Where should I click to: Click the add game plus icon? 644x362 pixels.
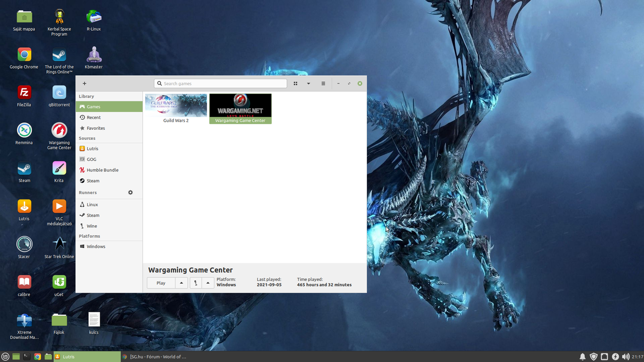pos(85,83)
